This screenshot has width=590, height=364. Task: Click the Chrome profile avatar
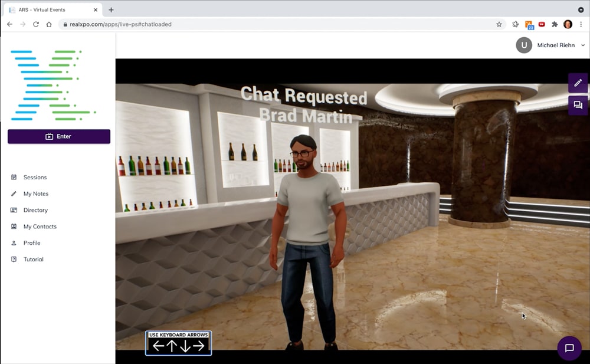pyautogui.click(x=568, y=24)
